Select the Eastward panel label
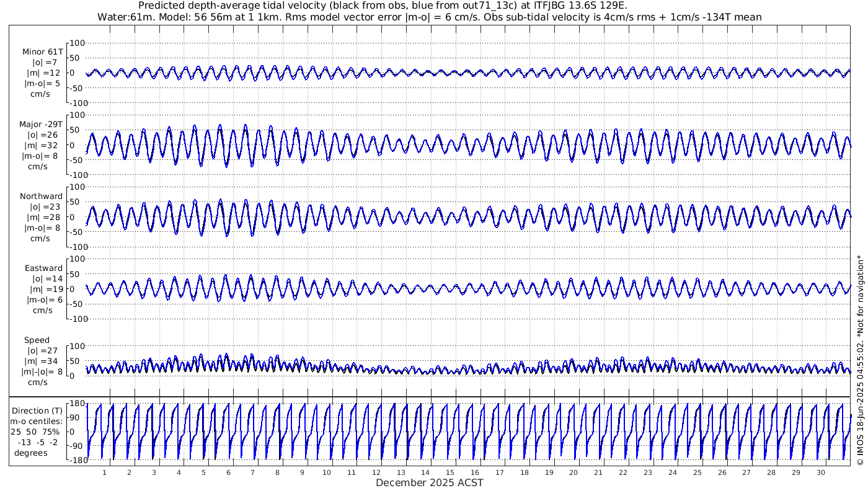Image resolution: width=868 pixels, height=496 pixels. coord(43,268)
